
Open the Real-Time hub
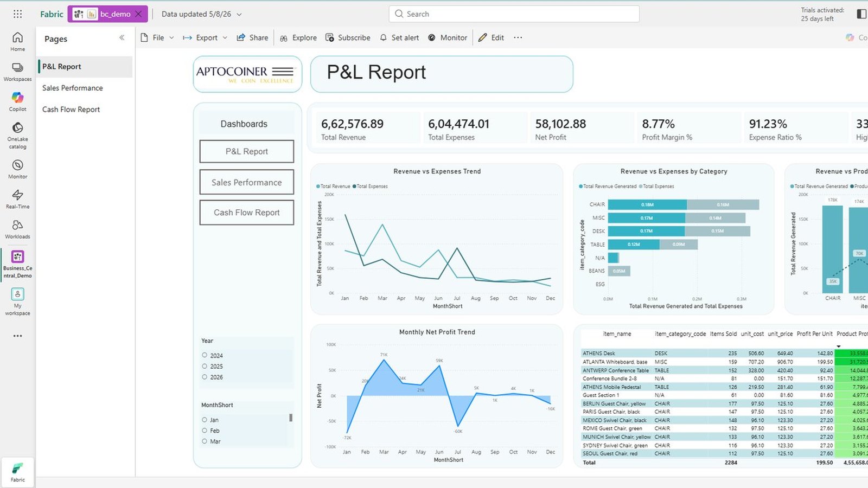coord(17,199)
